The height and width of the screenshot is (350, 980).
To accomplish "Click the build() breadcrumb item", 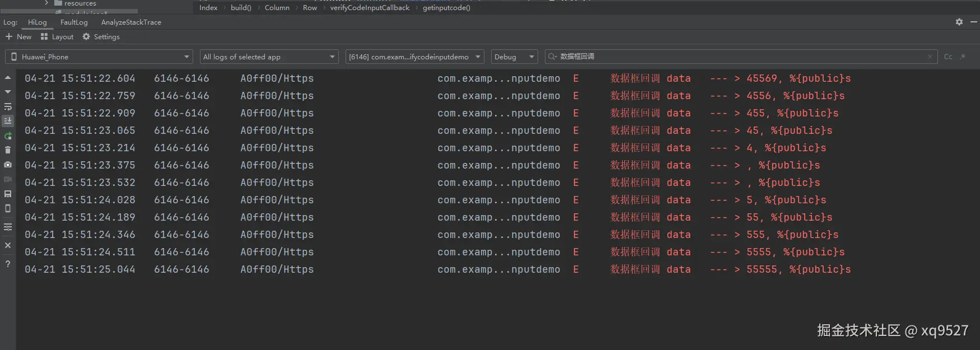I will tap(241, 8).
